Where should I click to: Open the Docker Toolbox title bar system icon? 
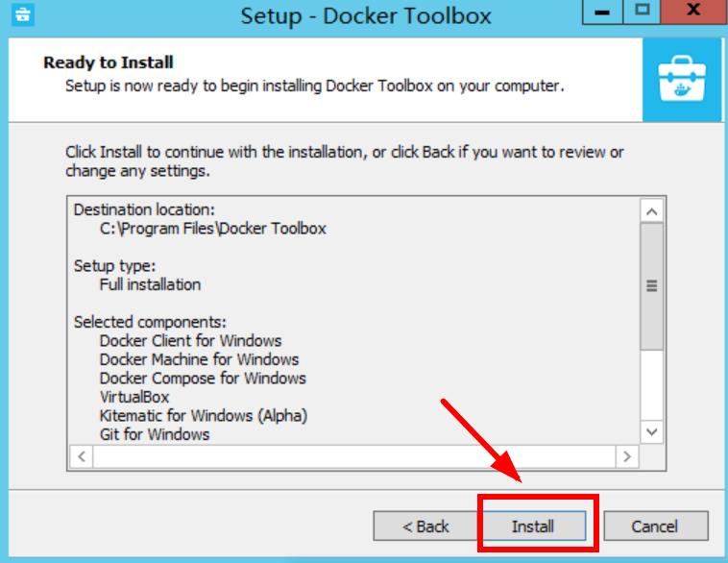(x=22, y=14)
